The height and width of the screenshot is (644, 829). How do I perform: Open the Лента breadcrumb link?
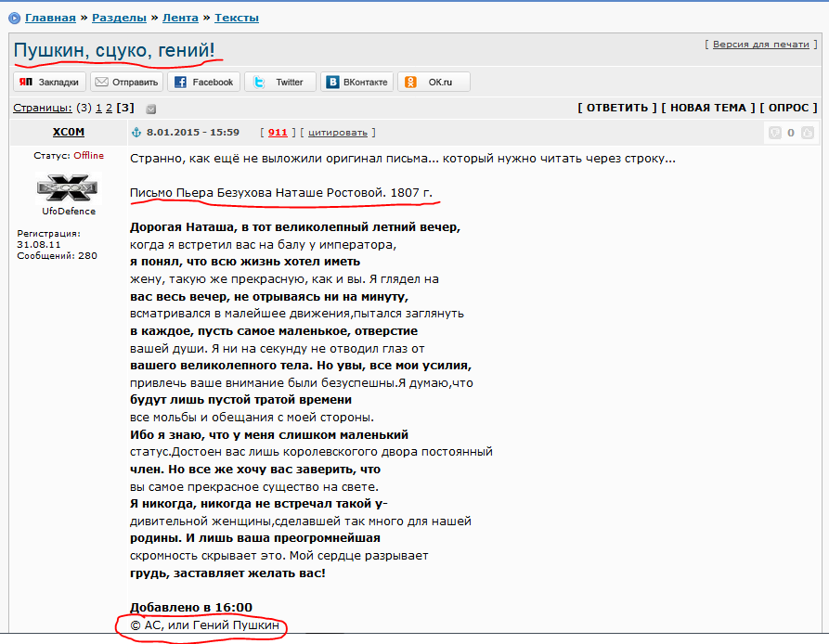pyautogui.click(x=180, y=18)
